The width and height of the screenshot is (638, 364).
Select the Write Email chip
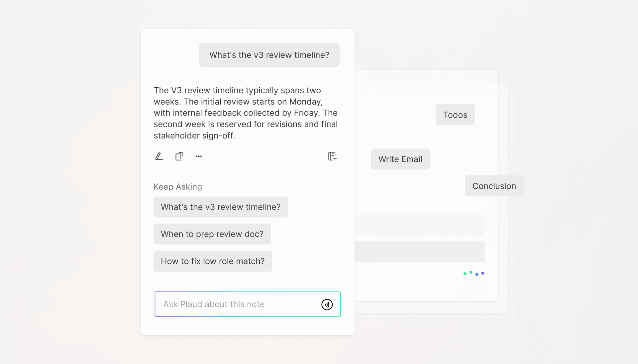(400, 159)
